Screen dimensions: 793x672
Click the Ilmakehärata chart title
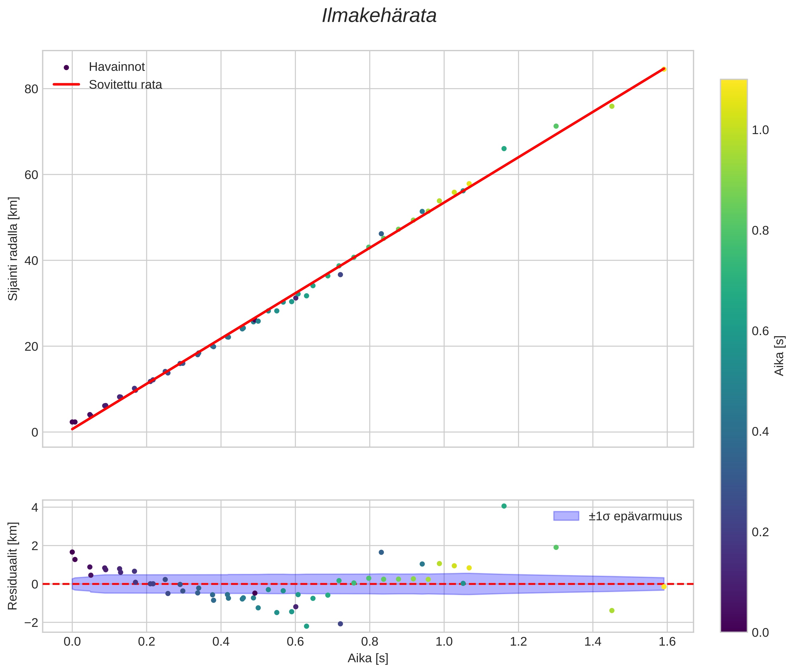tap(379, 16)
